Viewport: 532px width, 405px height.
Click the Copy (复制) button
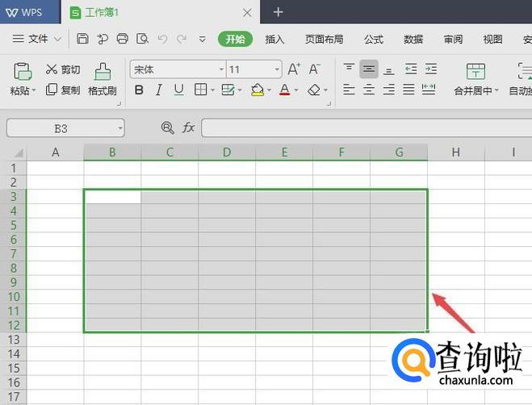point(63,90)
